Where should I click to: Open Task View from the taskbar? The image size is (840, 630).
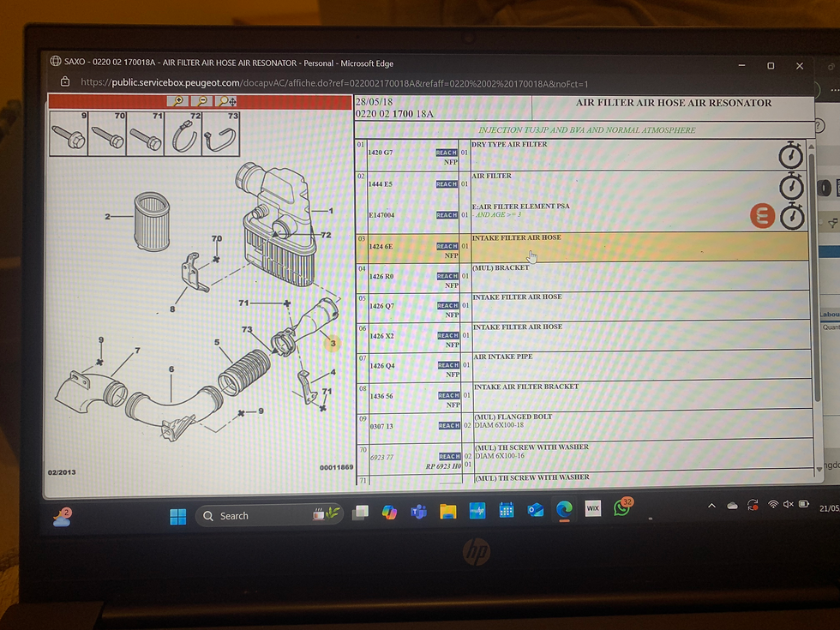[360, 513]
